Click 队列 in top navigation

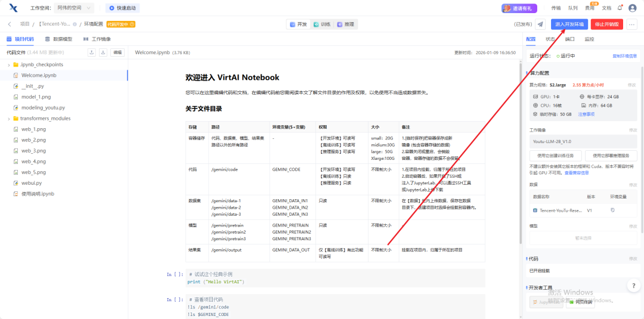pos(573,8)
